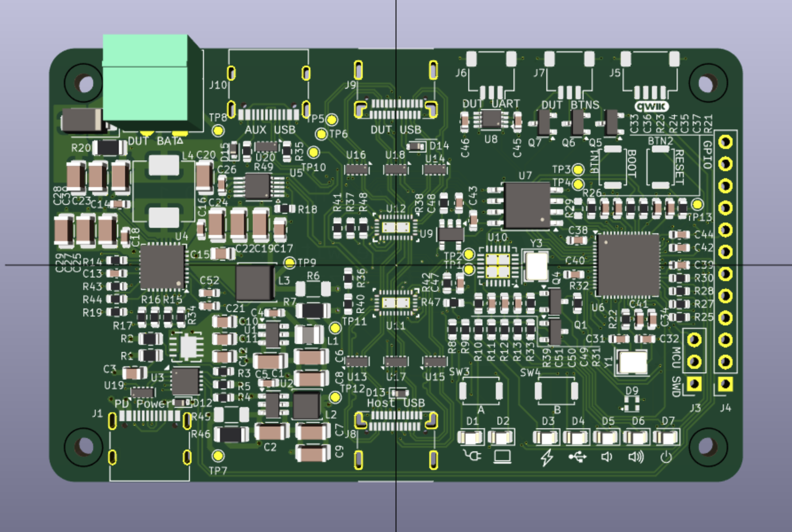Click the "J10" reference designator
792x532 pixels.
pyautogui.click(x=218, y=84)
